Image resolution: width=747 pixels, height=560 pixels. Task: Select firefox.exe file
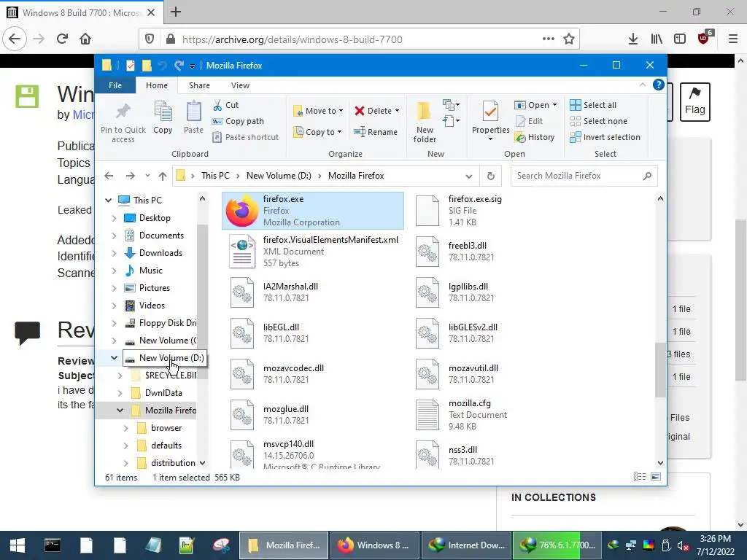click(313, 211)
